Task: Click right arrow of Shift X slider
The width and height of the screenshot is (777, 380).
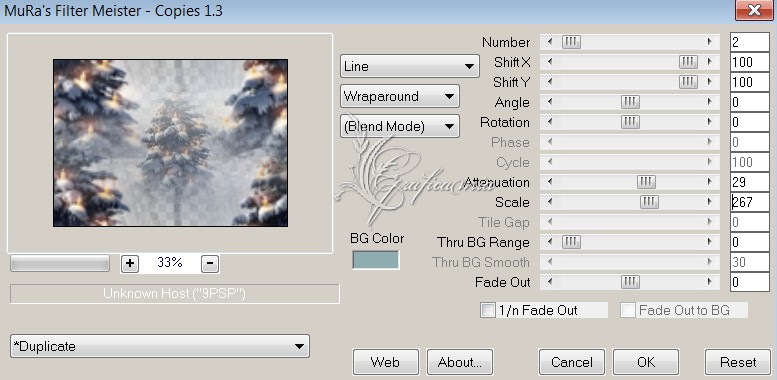Action: [x=710, y=62]
